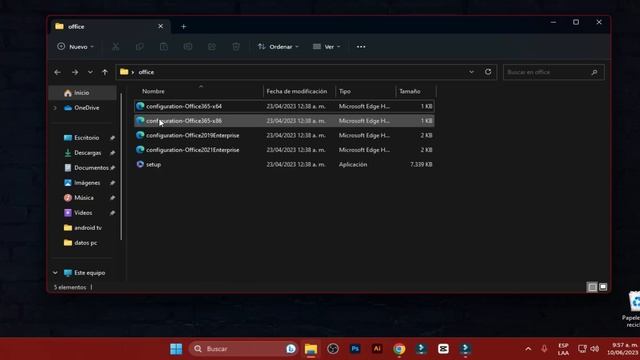Click the volume speaker tray icon
Image resolution: width=640 pixels, height=360 pixels.
tap(595, 349)
